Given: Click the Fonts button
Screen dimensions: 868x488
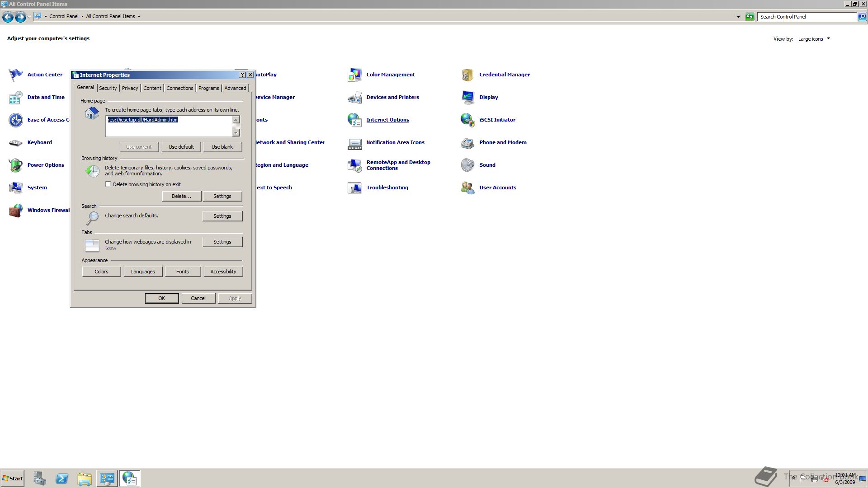Looking at the screenshot, I should (x=182, y=272).
